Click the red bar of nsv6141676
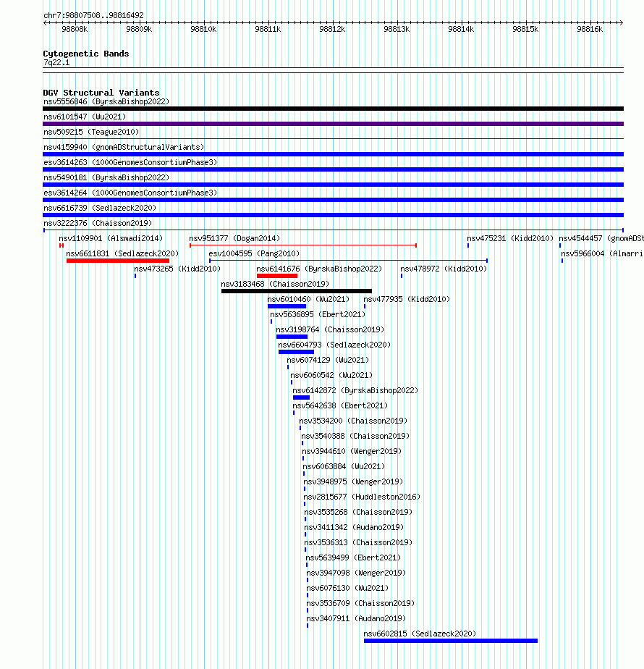The image size is (644, 669). (x=277, y=276)
